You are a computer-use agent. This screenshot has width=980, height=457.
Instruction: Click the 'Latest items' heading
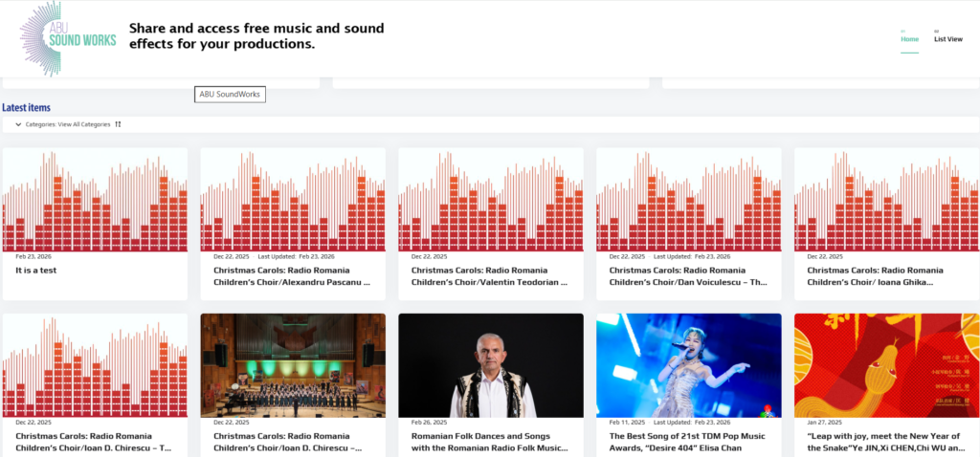(x=26, y=107)
